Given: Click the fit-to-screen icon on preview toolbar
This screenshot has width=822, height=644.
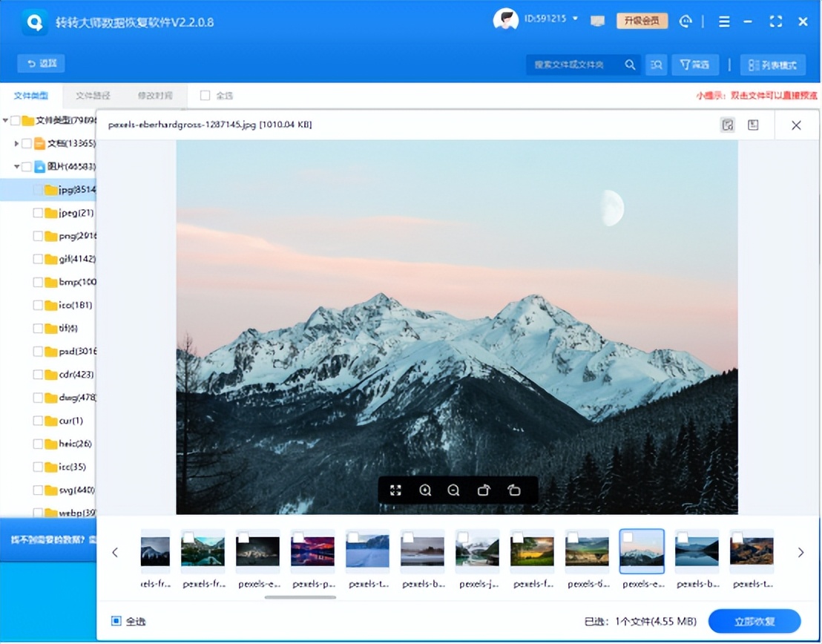Looking at the screenshot, I should pos(396,490).
